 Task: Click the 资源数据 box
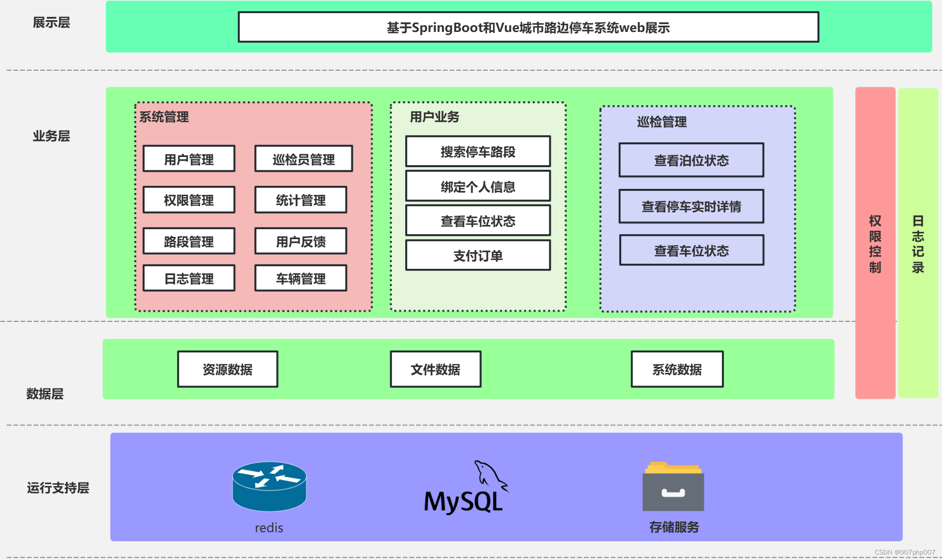point(227,369)
